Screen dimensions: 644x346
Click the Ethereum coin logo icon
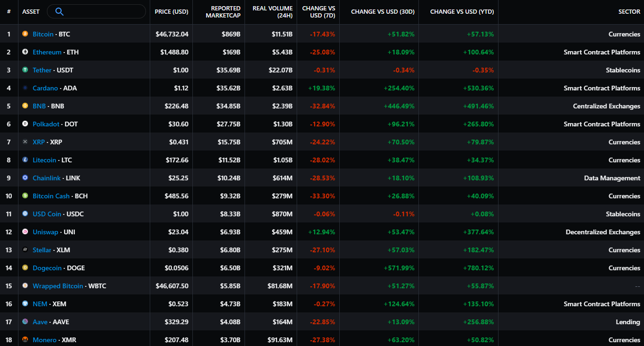[x=26, y=52]
